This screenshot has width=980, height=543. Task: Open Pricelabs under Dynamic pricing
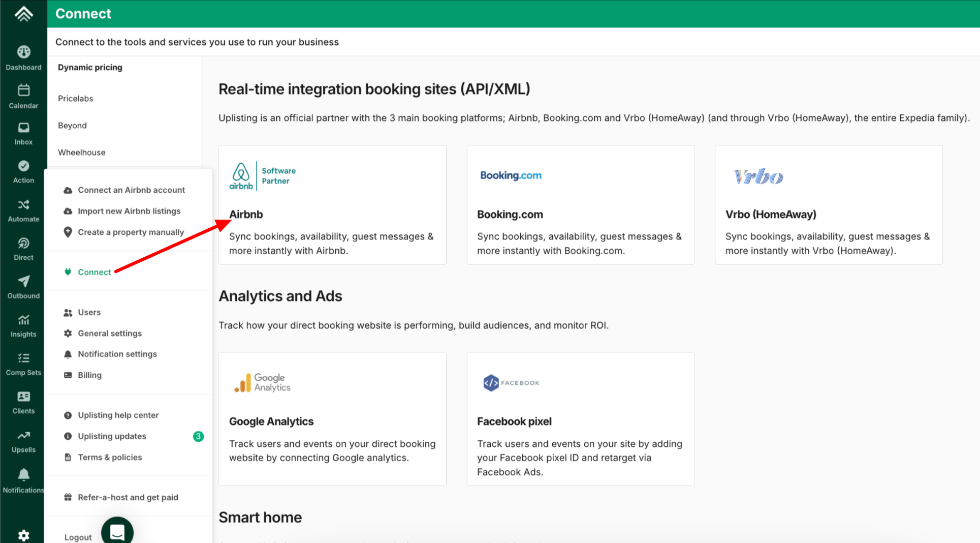(75, 99)
